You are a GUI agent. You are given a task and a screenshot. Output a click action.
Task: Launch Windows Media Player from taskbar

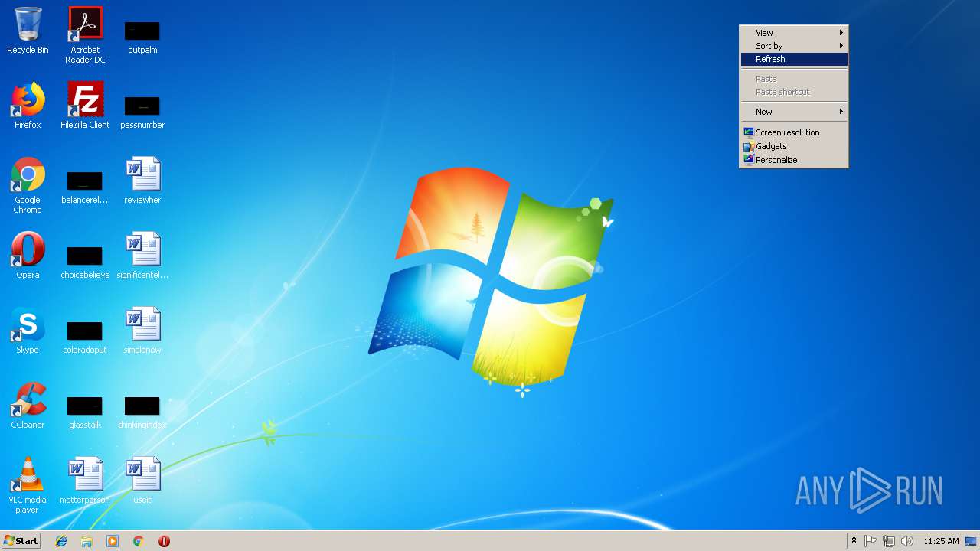tap(113, 541)
